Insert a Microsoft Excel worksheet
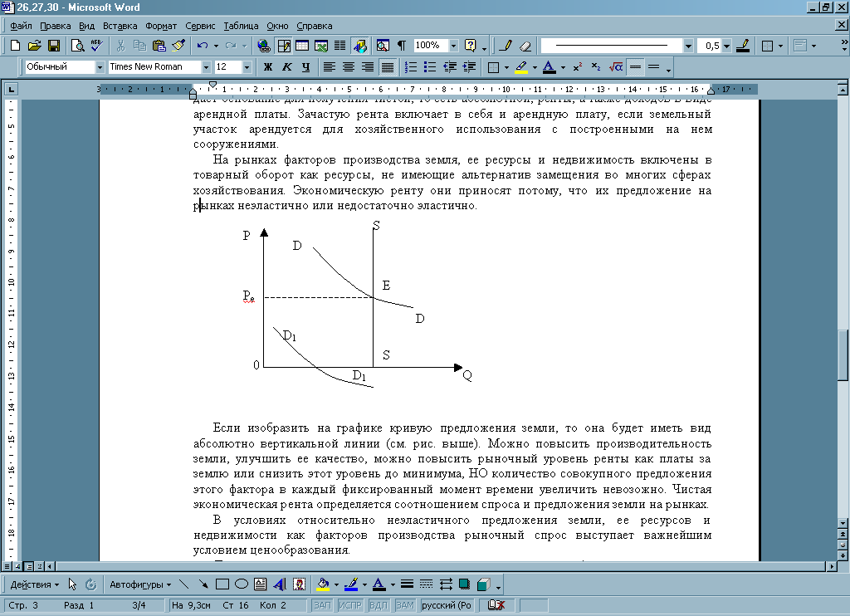Screen dimensions: 850x616 321,46
